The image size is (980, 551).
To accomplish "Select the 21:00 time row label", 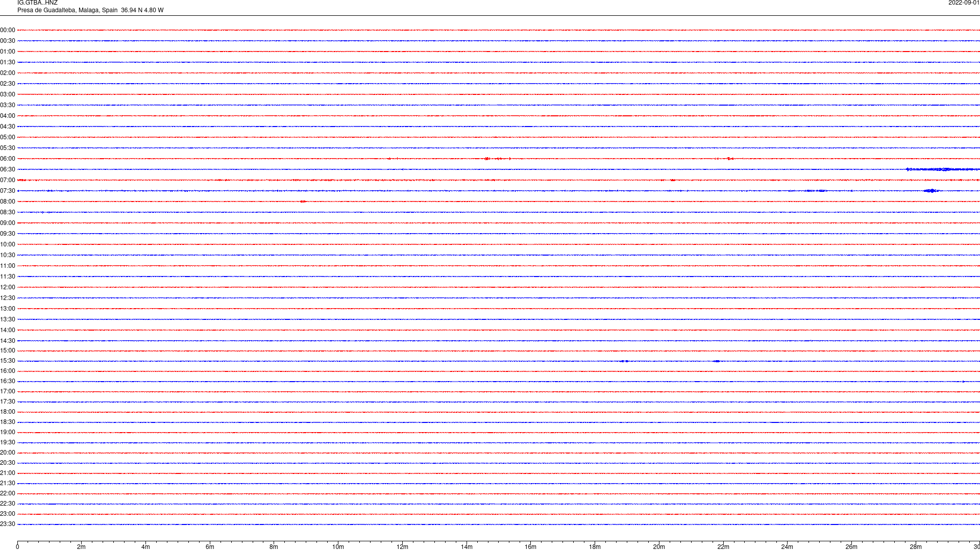I will [8, 473].
